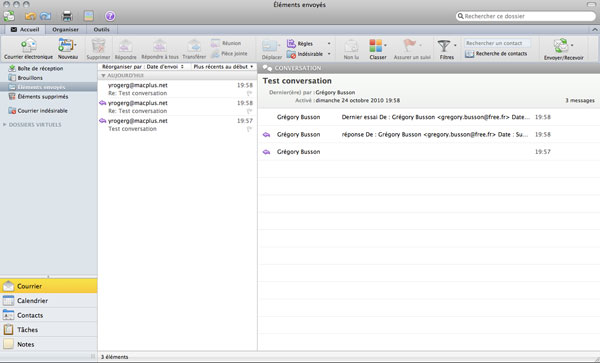600x363 pixels.
Task: Click the CONVERSATION header icon
Action: [x=267, y=68]
